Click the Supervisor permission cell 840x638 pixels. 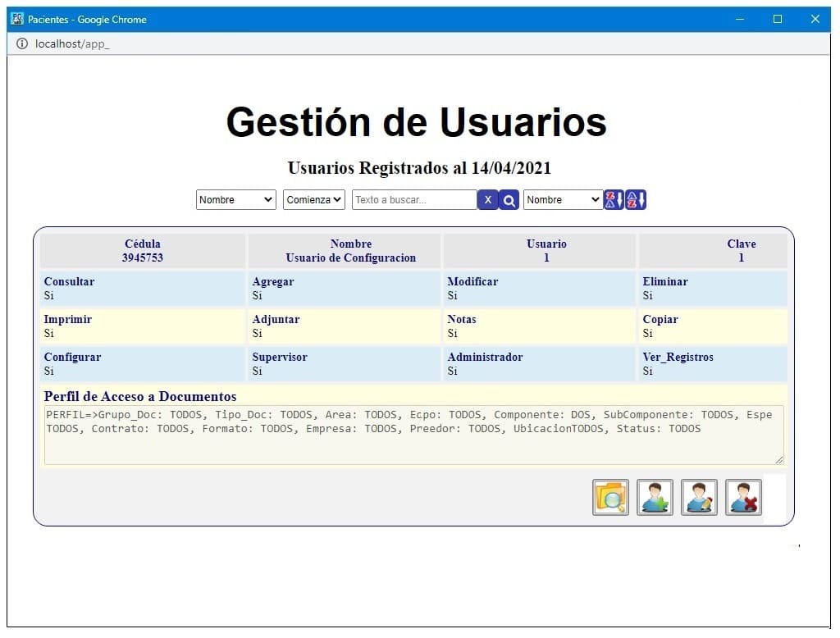point(345,364)
